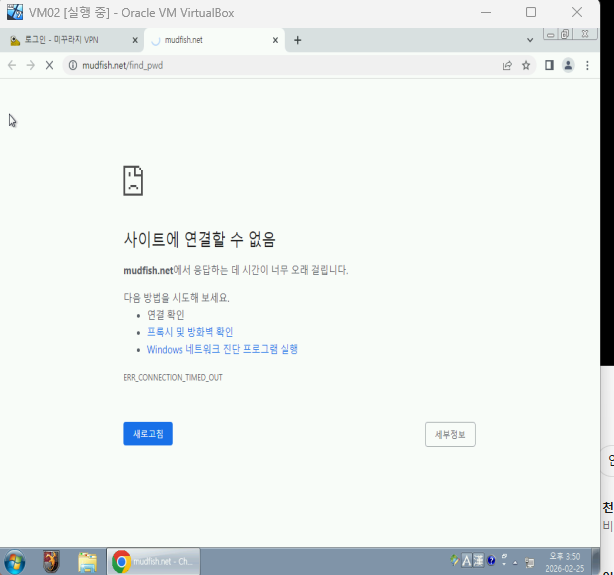Open the Chrome three-dot menu
614x575 pixels.
coord(587,65)
